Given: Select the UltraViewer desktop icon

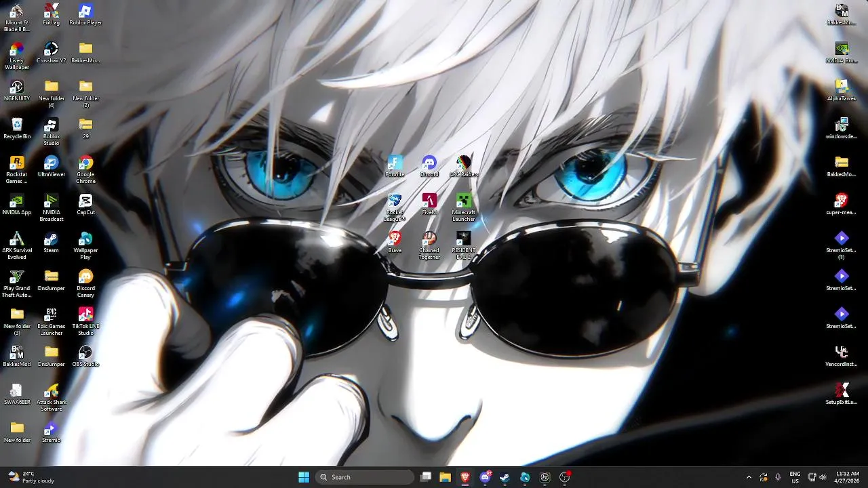Looking at the screenshot, I should [51, 167].
